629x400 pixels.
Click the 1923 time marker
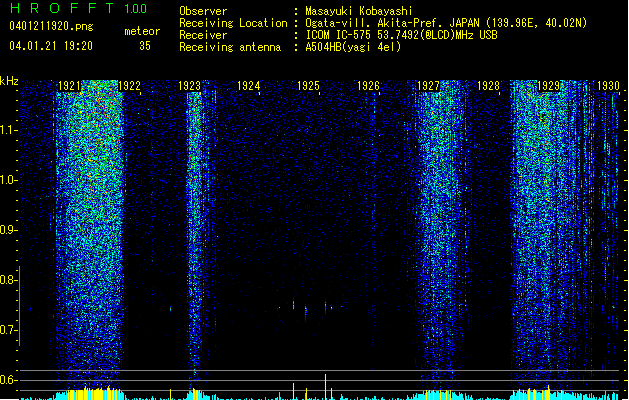tap(189, 86)
